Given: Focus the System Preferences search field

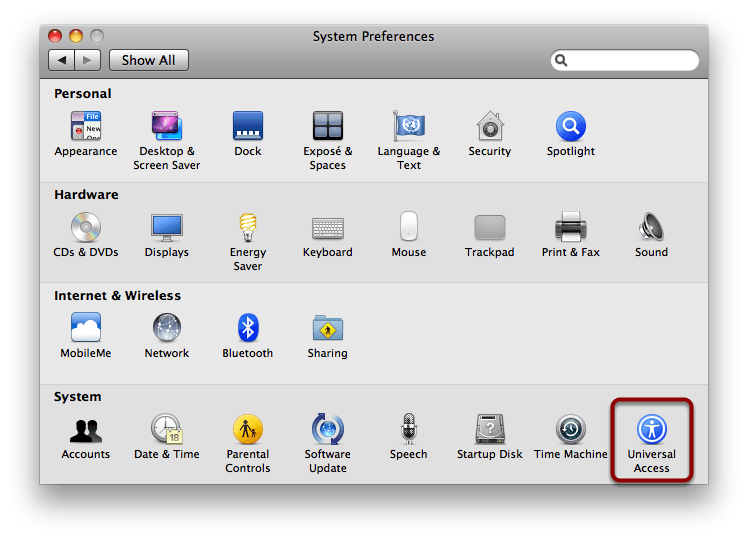Looking at the screenshot, I should pos(624,60).
